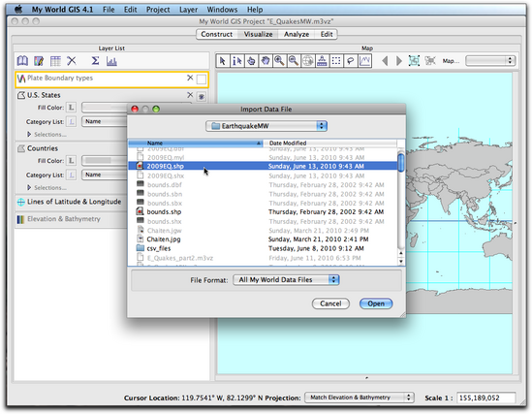532x414 pixels.
Task: Click the Cancel button
Action: pyautogui.click(x=330, y=303)
